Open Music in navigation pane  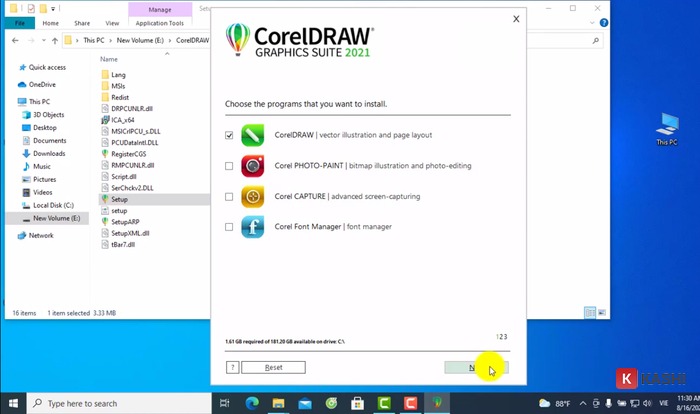42,166
